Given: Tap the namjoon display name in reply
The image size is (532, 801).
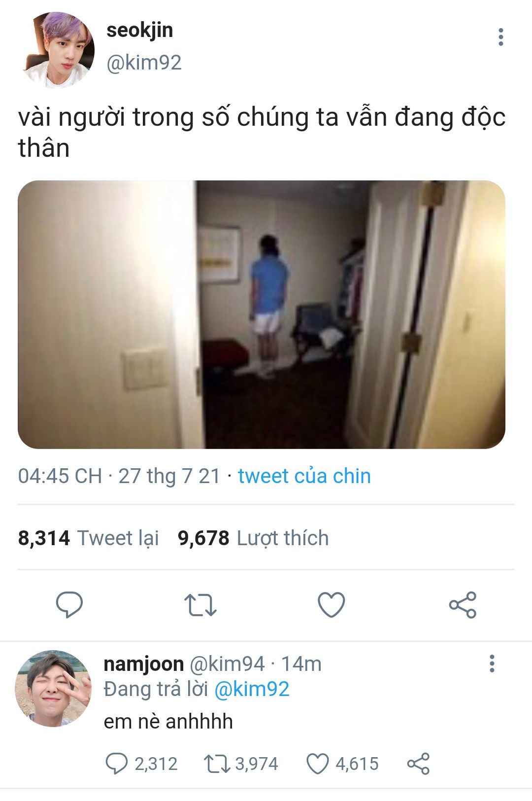Looking at the screenshot, I should pyautogui.click(x=143, y=664).
